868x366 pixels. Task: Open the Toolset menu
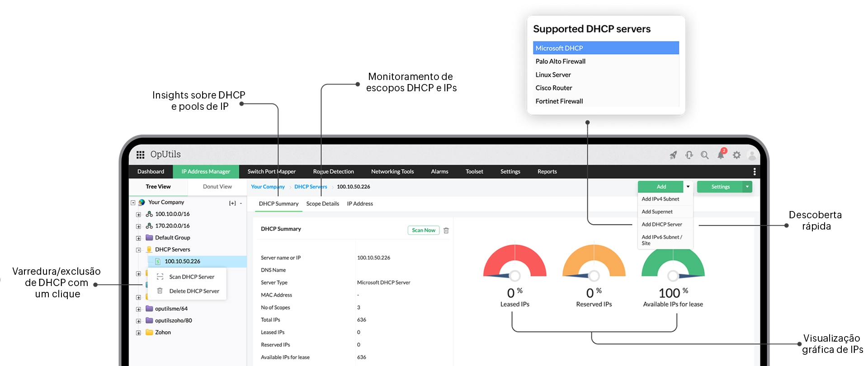tap(474, 172)
